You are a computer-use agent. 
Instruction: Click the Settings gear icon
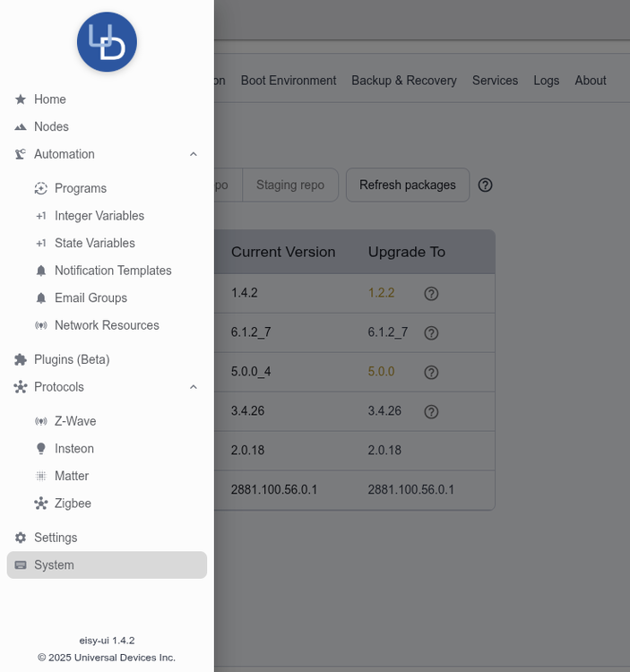click(x=21, y=538)
